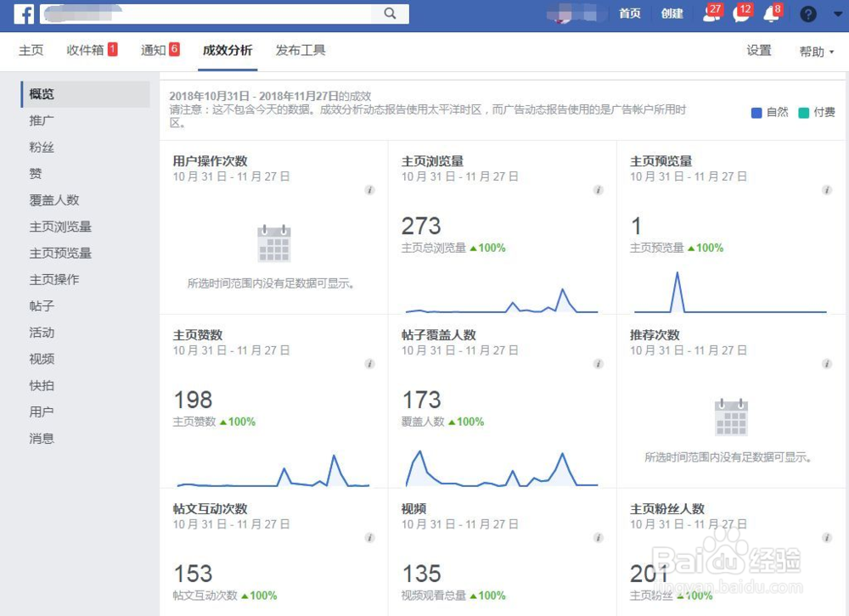849x616 pixels.
Task: Click the 主页预览量 line chart
Action: [730, 292]
